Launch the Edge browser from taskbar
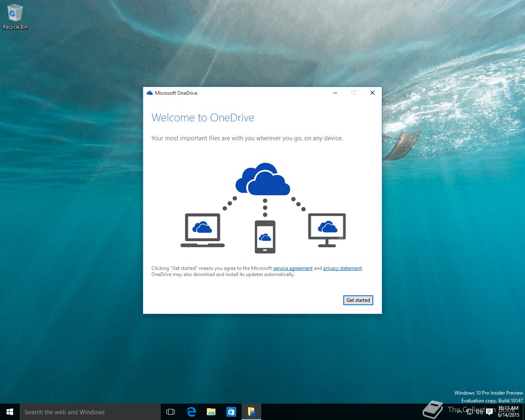This screenshot has height=420, width=525. pos(191,412)
